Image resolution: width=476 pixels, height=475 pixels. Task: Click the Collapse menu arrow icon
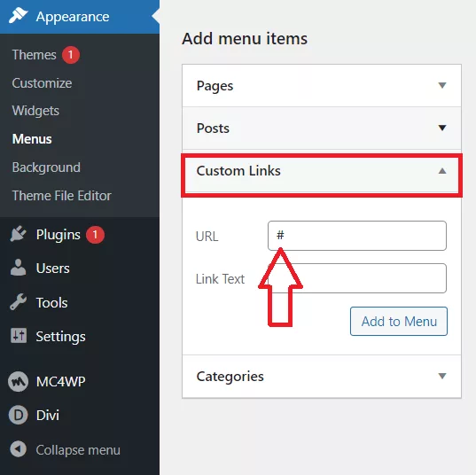pos(19,449)
